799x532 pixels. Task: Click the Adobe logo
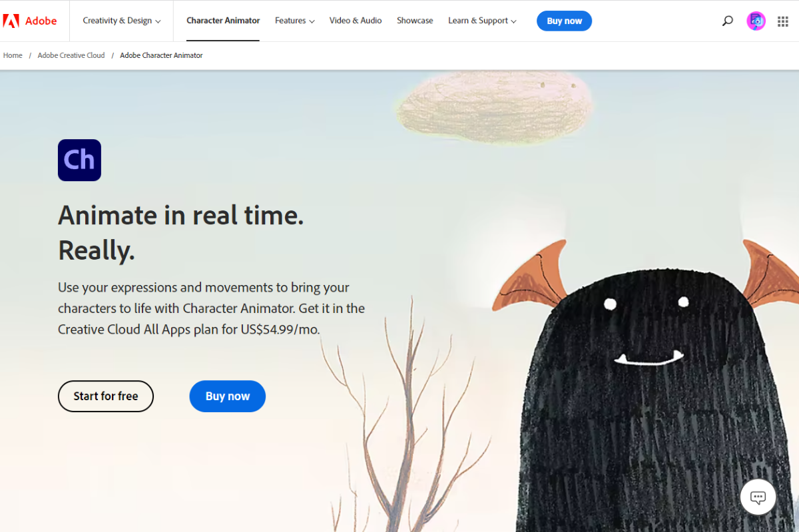[30, 21]
